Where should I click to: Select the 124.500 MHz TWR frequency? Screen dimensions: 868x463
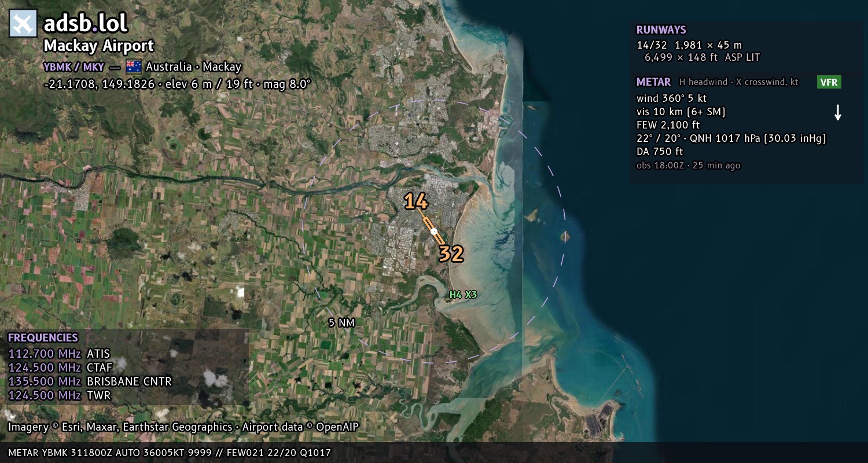59,395
